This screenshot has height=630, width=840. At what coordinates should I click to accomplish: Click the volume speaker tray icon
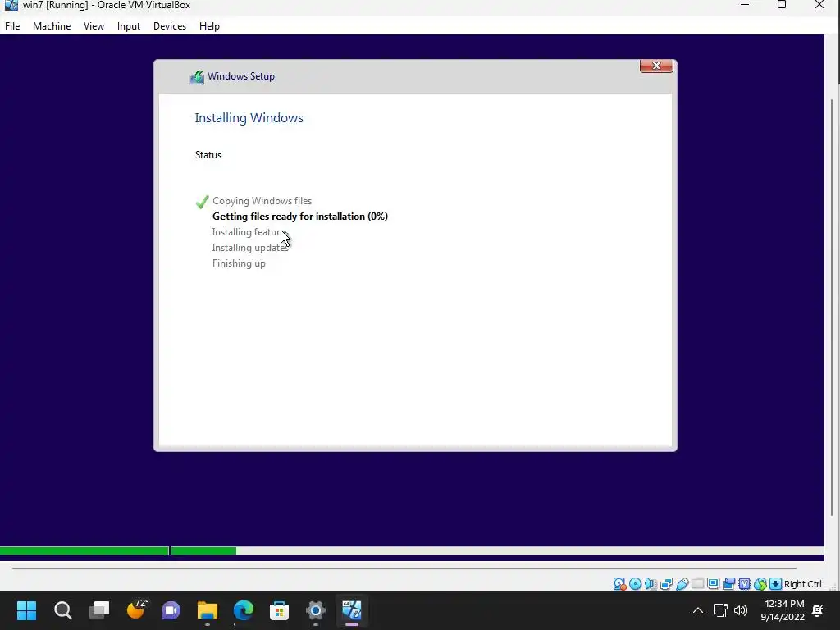pos(741,610)
